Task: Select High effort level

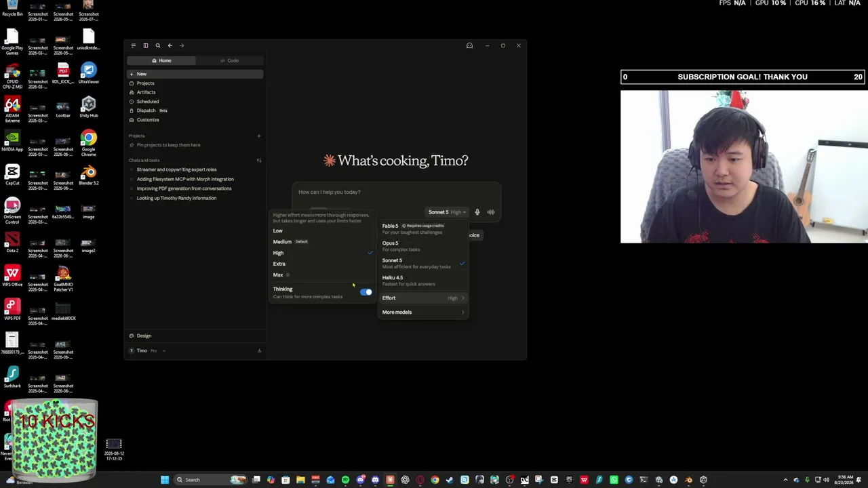Action: (x=323, y=253)
